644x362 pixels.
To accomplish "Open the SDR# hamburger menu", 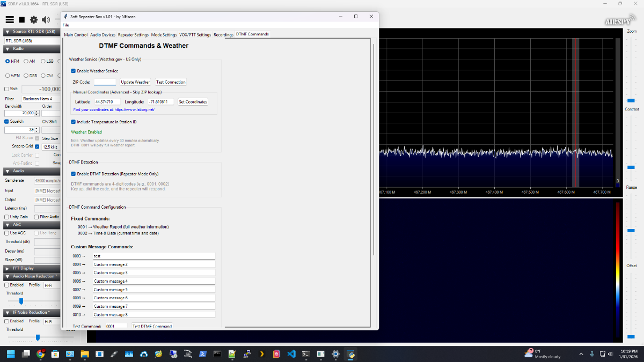I will click(10, 20).
